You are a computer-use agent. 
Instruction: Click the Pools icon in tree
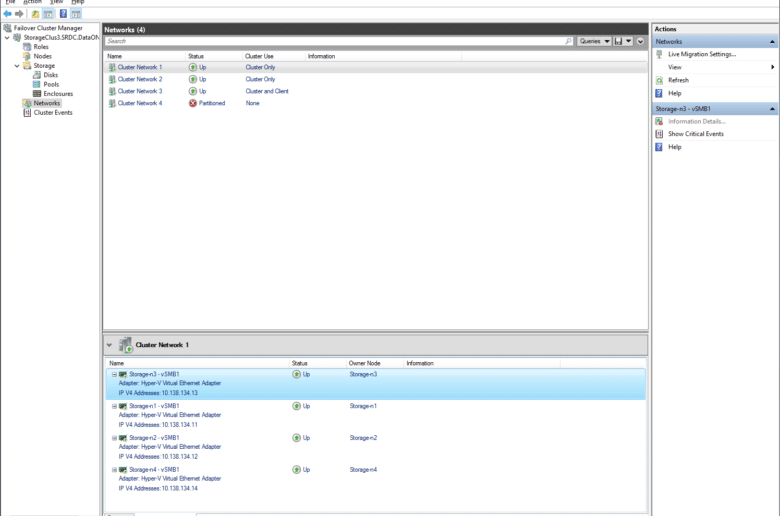37,84
